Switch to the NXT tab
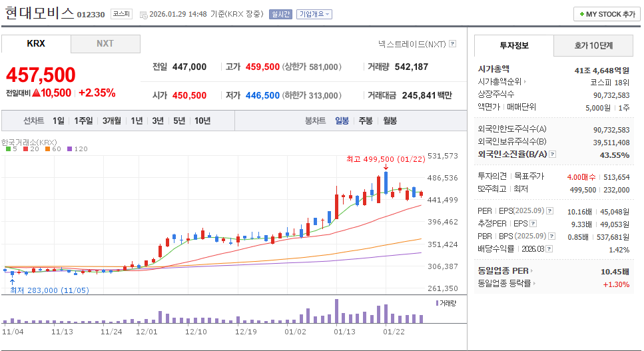This screenshot has width=644, height=351. click(105, 43)
